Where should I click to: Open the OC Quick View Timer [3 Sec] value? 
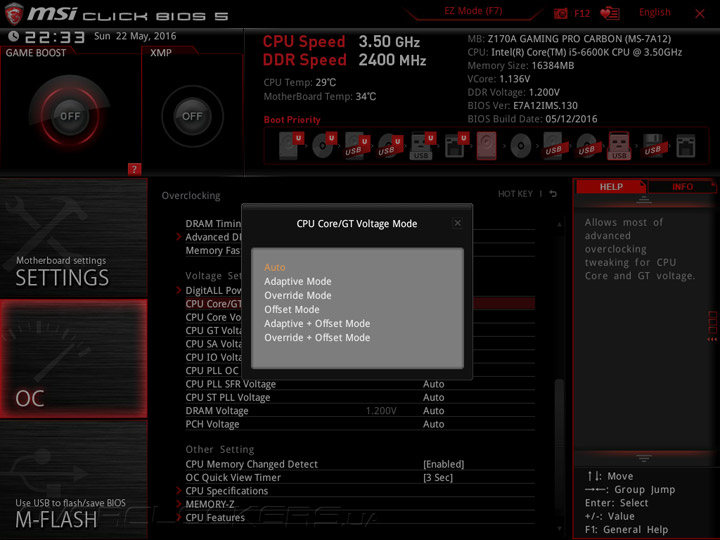point(438,478)
